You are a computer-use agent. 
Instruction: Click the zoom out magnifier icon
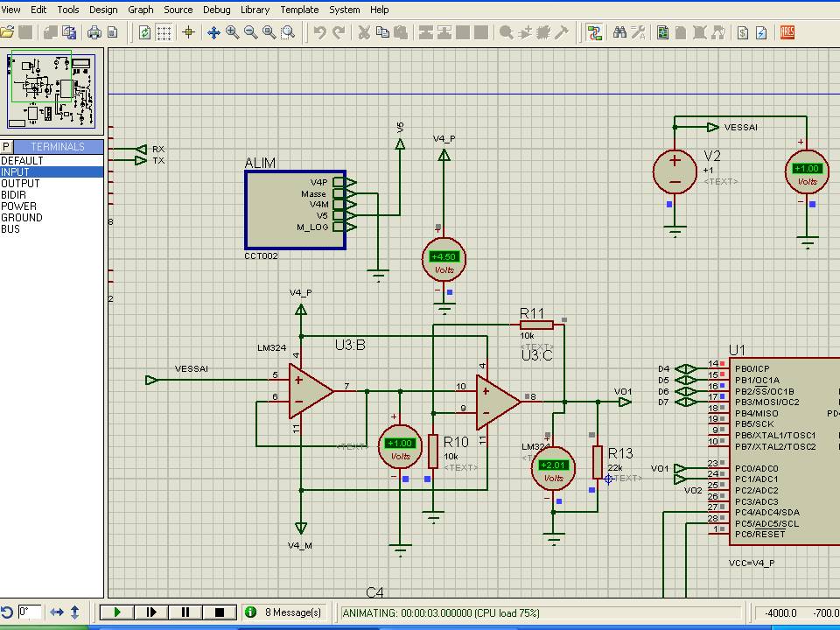(251, 32)
